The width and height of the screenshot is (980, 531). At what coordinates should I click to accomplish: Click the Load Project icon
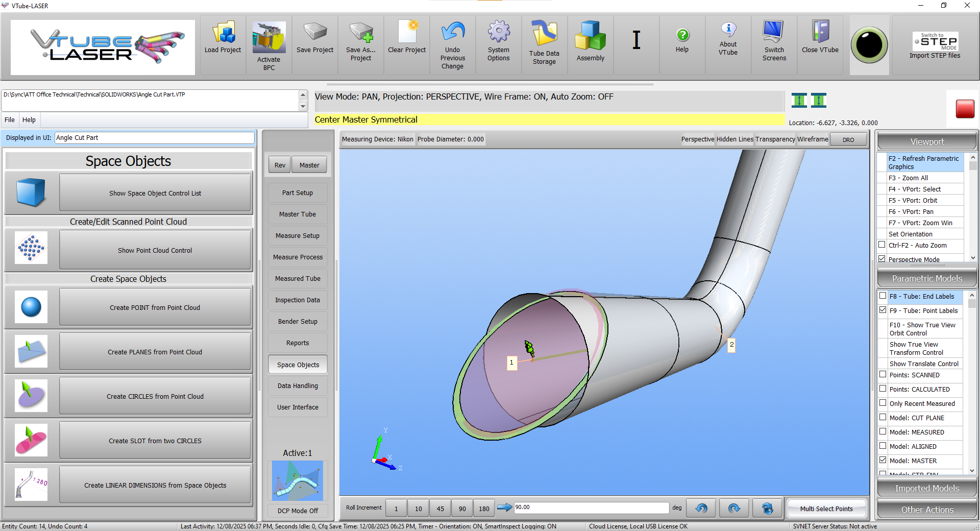tap(223, 34)
